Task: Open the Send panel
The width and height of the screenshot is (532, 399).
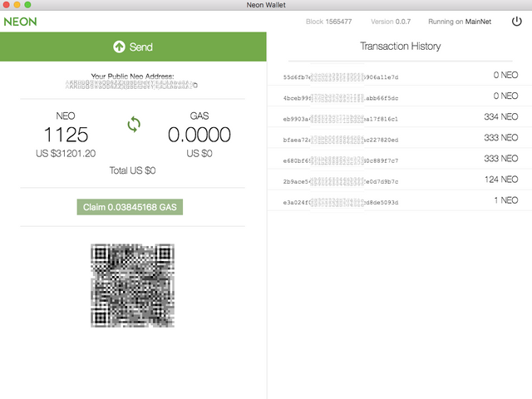Action: 133,47
